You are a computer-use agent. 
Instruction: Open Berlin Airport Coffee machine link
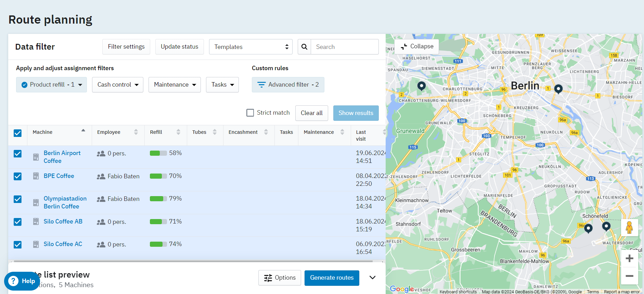tap(62, 157)
